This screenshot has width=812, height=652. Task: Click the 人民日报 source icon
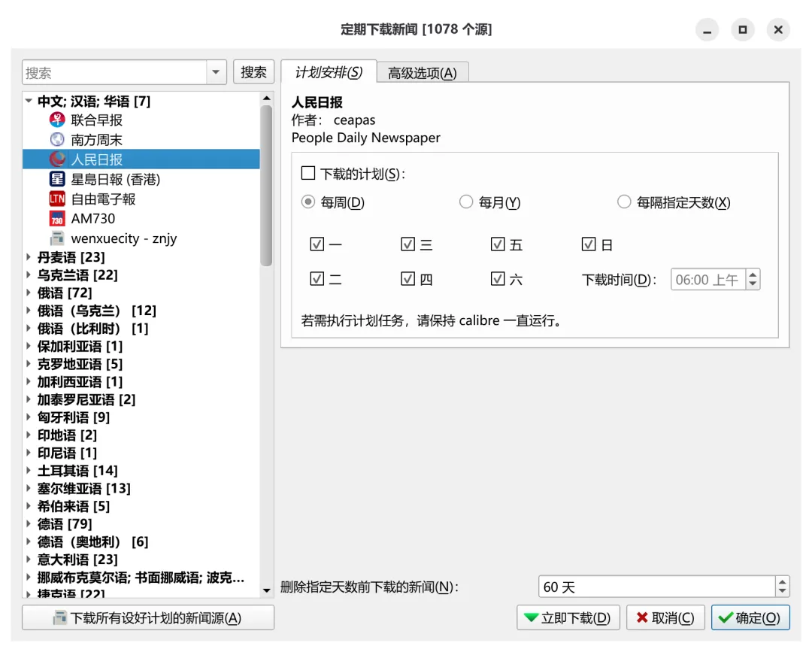click(x=57, y=159)
